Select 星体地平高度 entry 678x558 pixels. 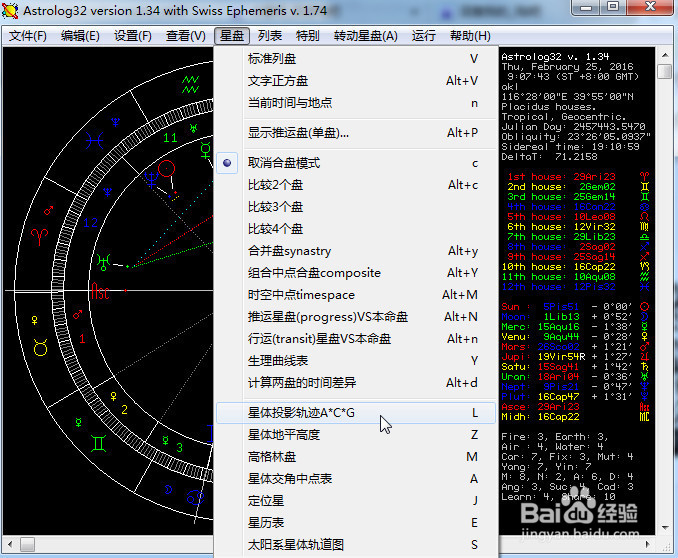[356, 435]
